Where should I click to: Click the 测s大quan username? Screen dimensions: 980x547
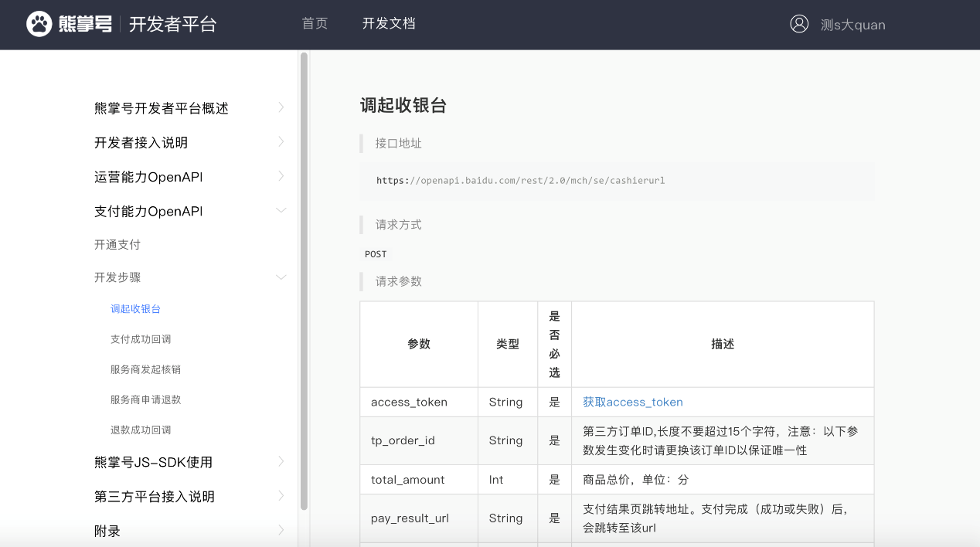[x=853, y=25]
